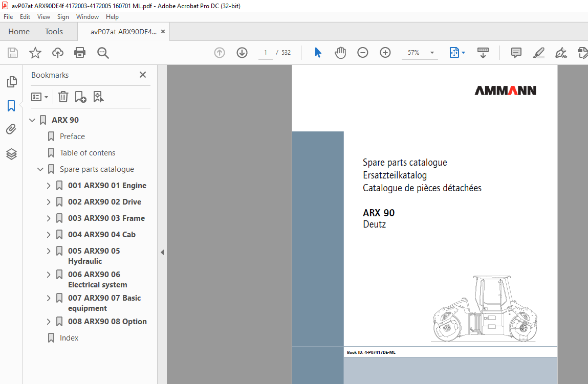
Task: Open Layers side panel
Action: point(11,154)
